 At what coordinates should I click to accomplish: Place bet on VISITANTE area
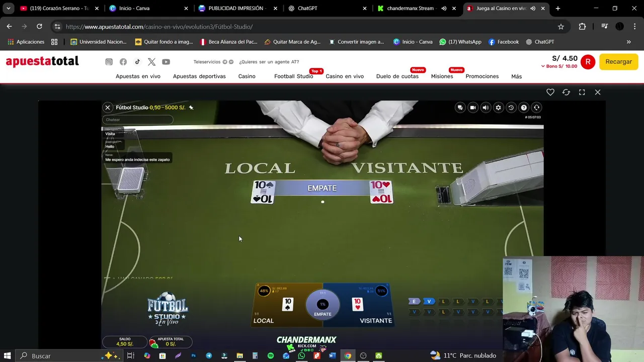click(x=366, y=305)
